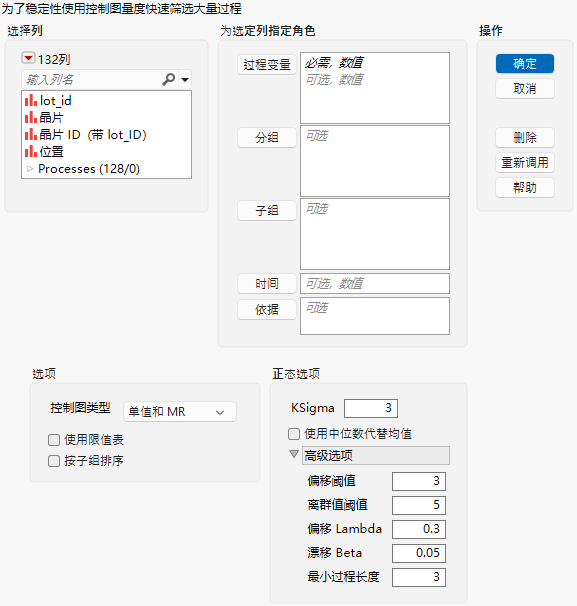
Task: Enable 使用中位数代替均值 checkbox
Action: click(x=294, y=434)
